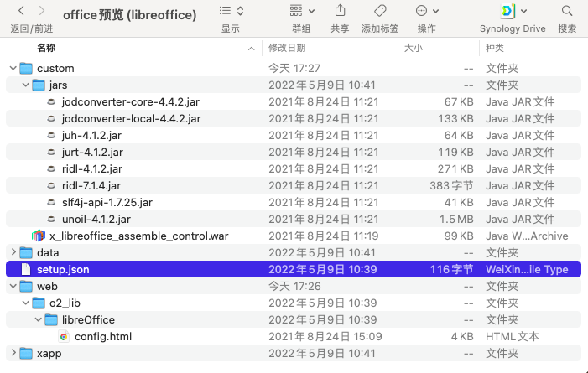Click the archive icon of x_libreoffice_assemble_control.war

tap(39, 236)
